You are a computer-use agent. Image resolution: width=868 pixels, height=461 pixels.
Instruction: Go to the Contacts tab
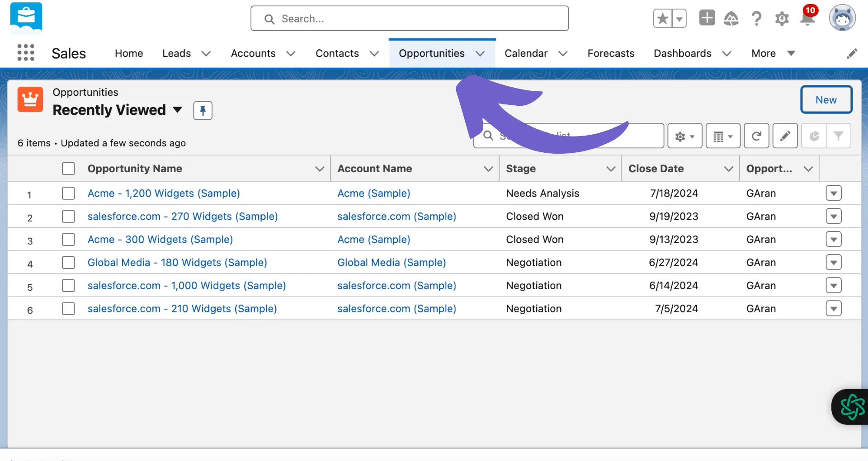(x=337, y=53)
